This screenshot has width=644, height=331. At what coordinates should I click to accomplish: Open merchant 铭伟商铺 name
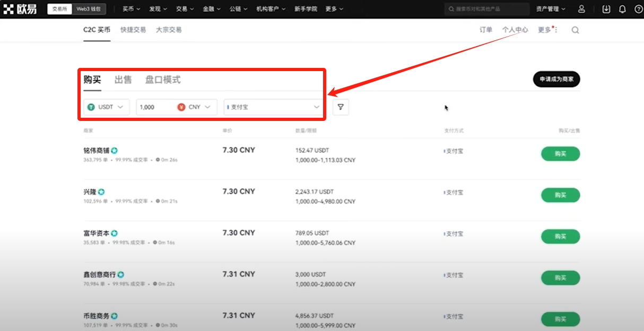tap(97, 151)
